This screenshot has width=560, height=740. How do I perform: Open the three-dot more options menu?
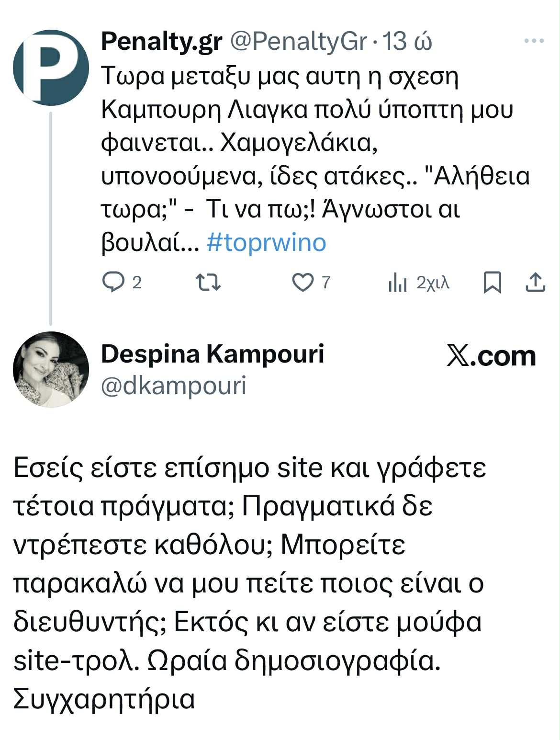[x=534, y=41]
